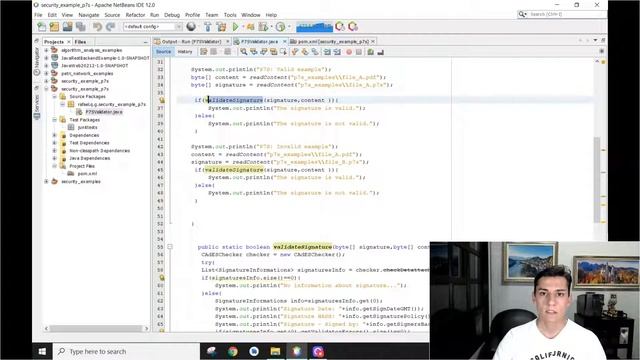Click the Clean and Build Project icon

pos(221,27)
